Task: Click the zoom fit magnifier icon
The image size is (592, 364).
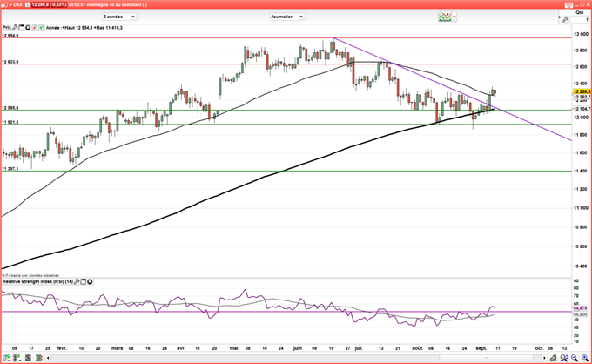Action: (563, 358)
